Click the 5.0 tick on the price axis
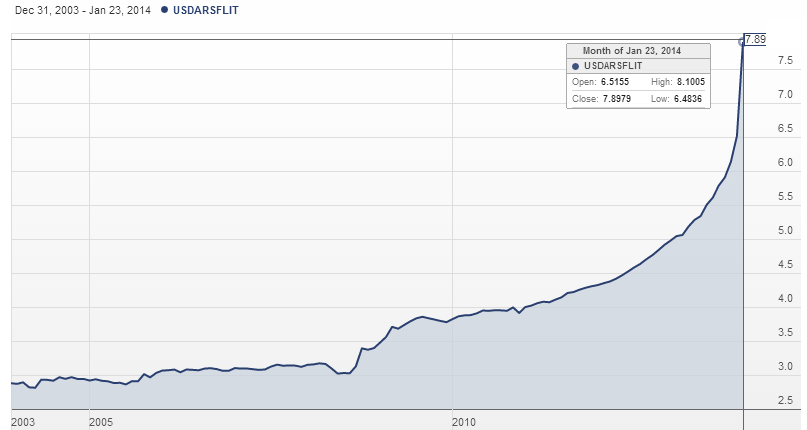 [x=785, y=231]
